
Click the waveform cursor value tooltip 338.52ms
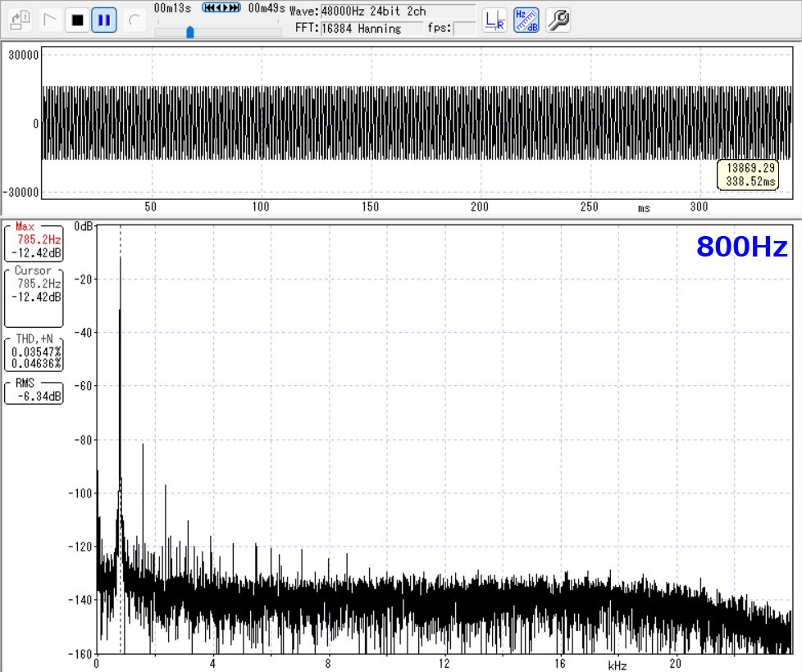[747, 175]
